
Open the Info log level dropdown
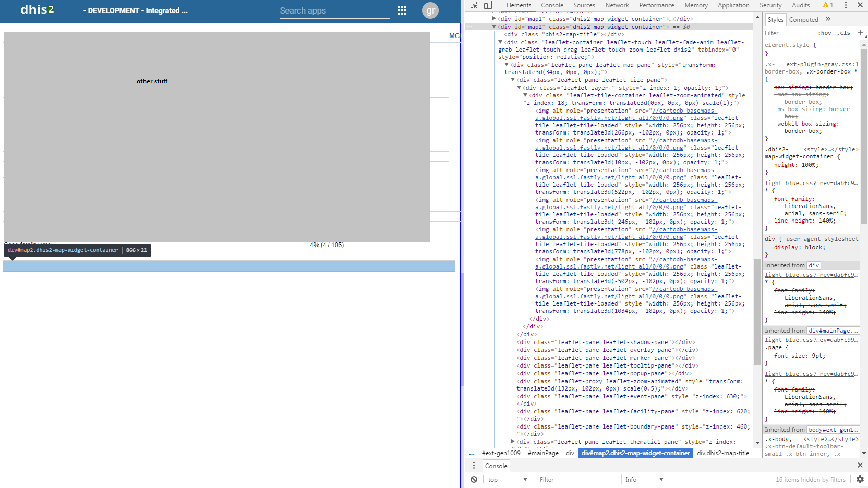pos(644,480)
